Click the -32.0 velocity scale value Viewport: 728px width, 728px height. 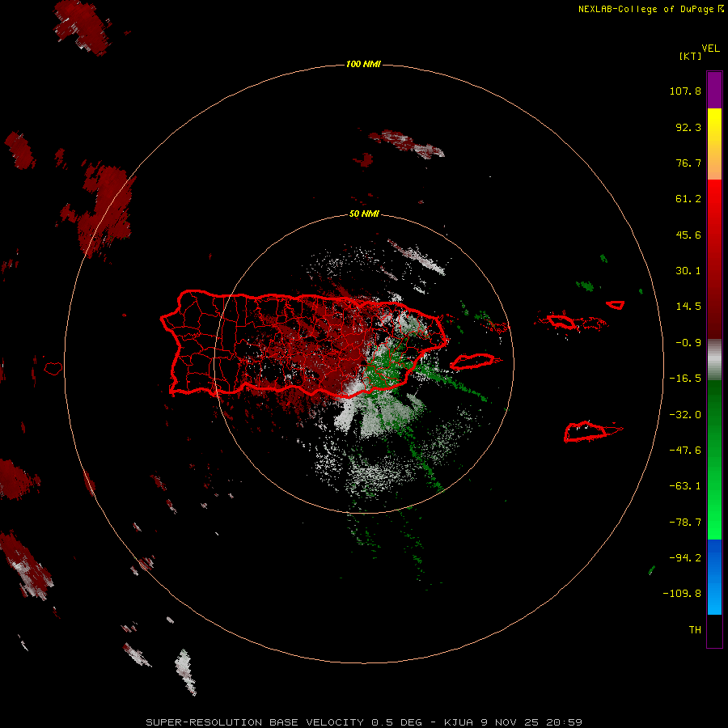[685, 415]
